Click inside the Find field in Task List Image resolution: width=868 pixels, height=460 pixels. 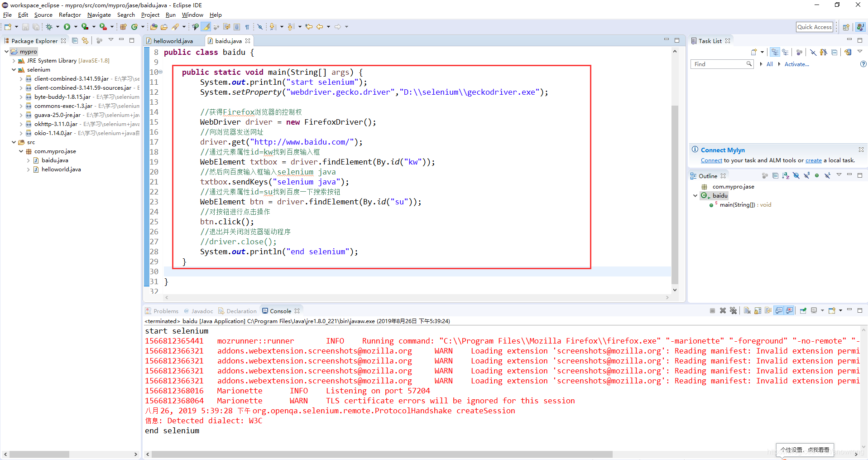[720, 64]
